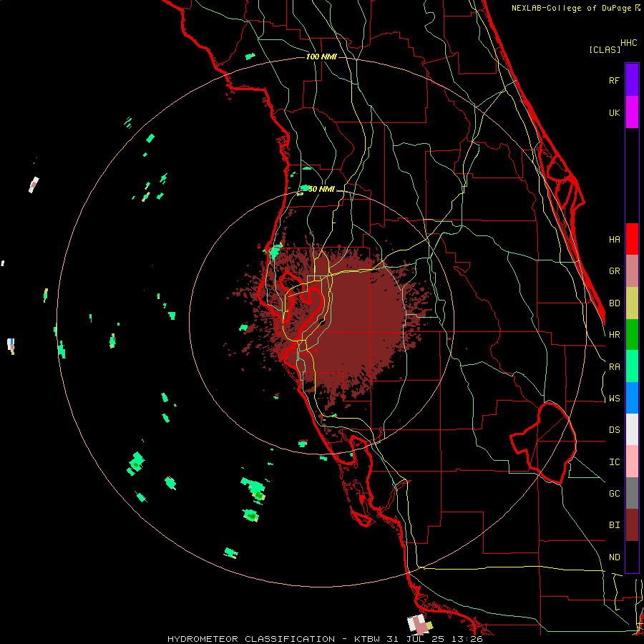The width and height of the screenshot is (644, 644).
Task: Click the HR dark green legend swatch
Action: pyautogui.click(x=632, y=334)
